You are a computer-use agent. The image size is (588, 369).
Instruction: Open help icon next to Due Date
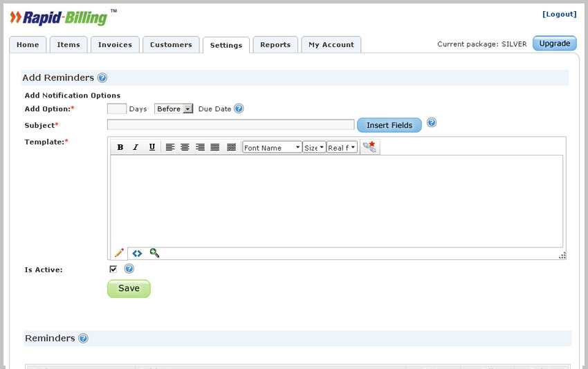[239, 108]
